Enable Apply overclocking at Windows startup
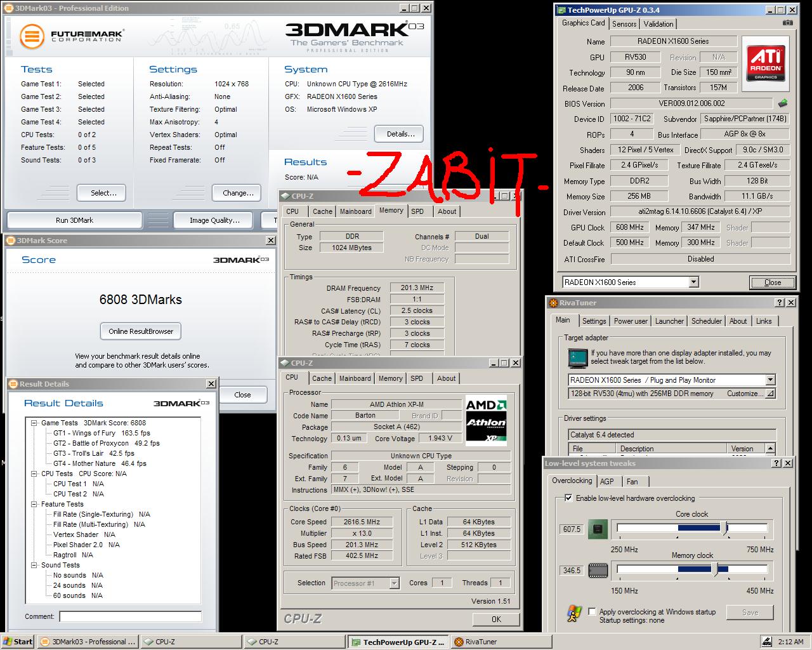The width and height of the screenshot is (812, 650). [x=593, y=612]
